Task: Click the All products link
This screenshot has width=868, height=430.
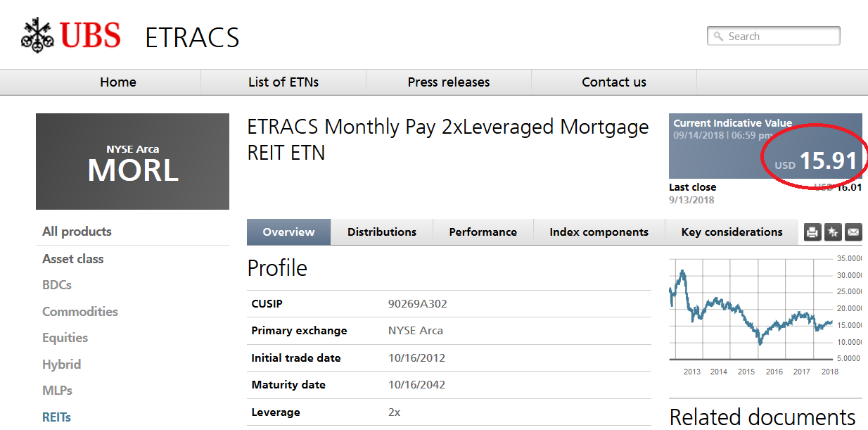Action: point(77,231)
